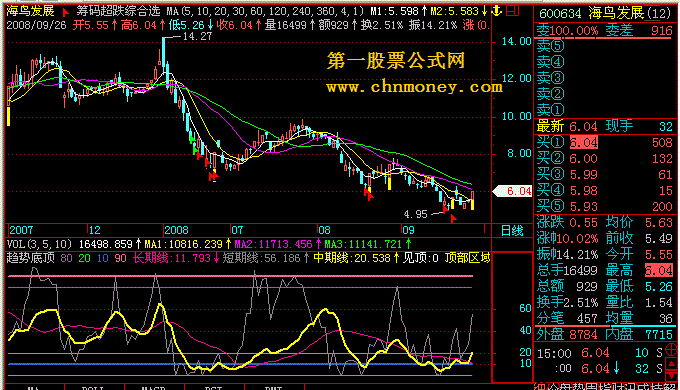Click the red window-layout icon beside the anchor
The height and width of the screenshot is (390, 680).
(512, 10)
